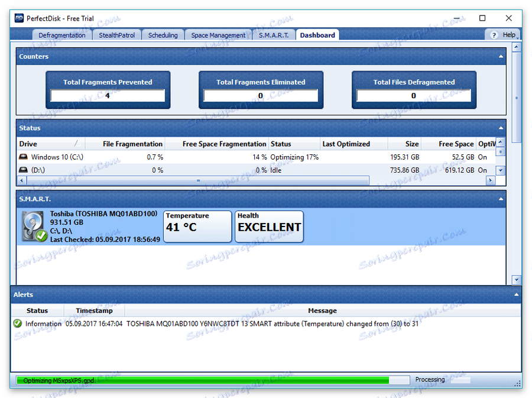Sort by Status column in drive table
532x398 pixels.
[x=294, y=144]
